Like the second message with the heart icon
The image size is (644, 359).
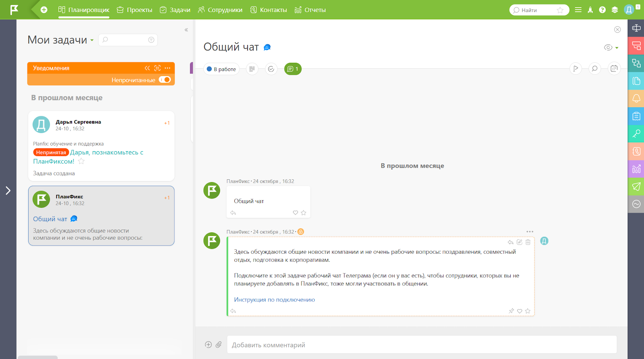click(x=520, y=311)
